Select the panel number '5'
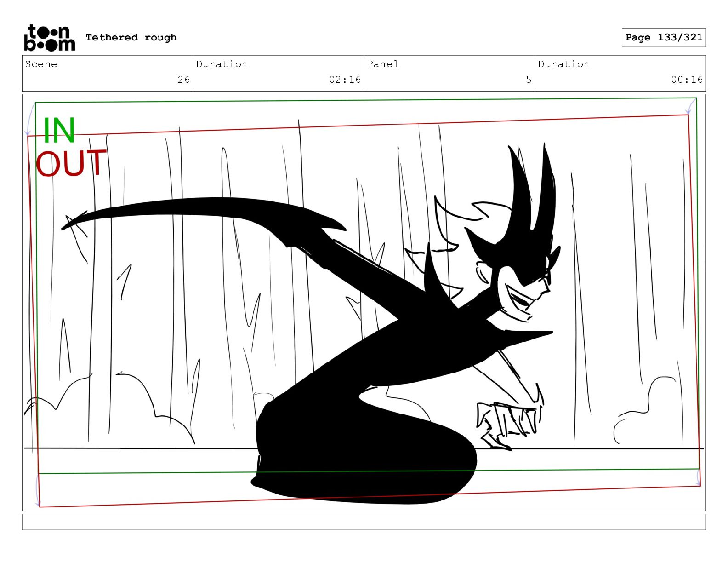The height and width of the screenshot is (563, 728). click(529, 80)
